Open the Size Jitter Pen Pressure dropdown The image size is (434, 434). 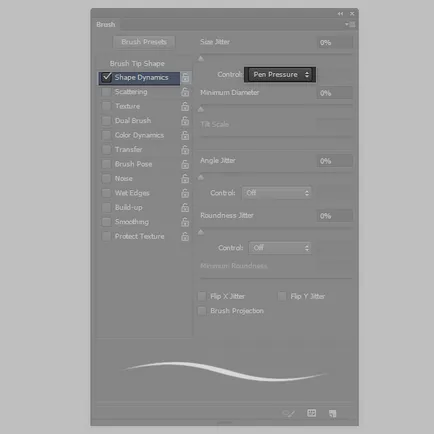[280, 75]
